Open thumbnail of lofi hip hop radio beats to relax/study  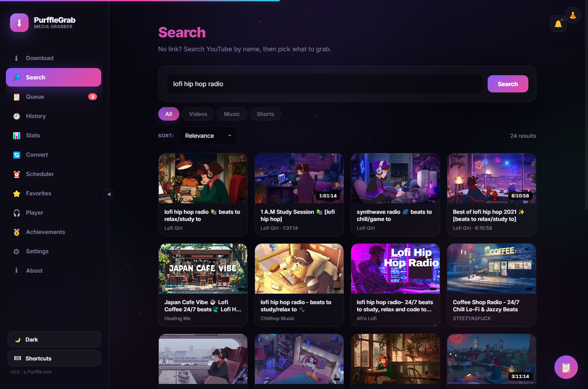tap(203, 178)
